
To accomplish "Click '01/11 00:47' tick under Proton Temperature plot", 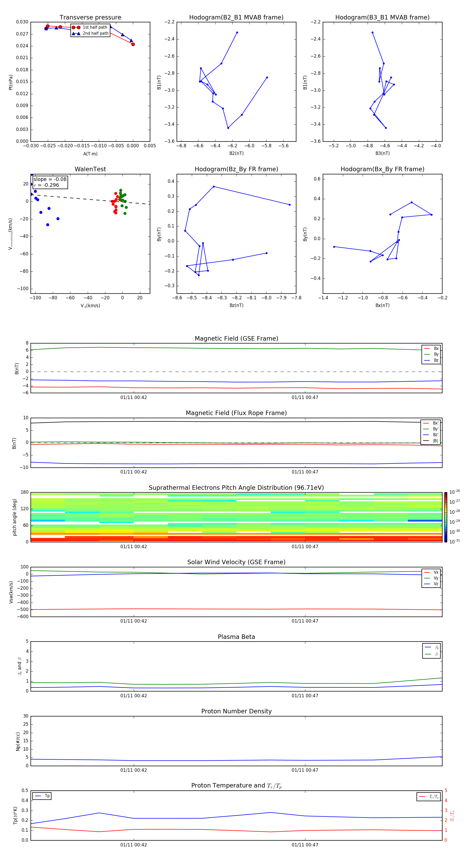I will point(305,845).
